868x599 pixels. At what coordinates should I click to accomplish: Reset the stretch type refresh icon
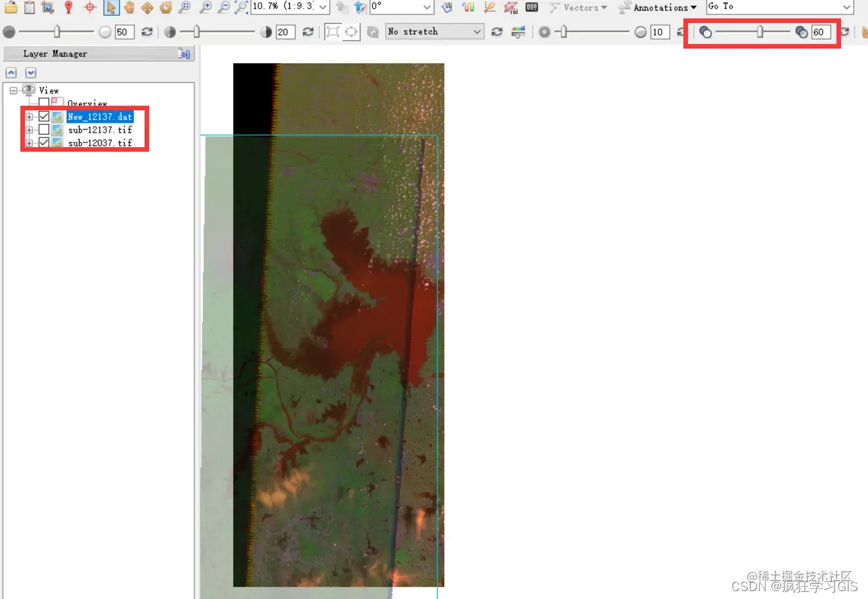click(497, 32)
